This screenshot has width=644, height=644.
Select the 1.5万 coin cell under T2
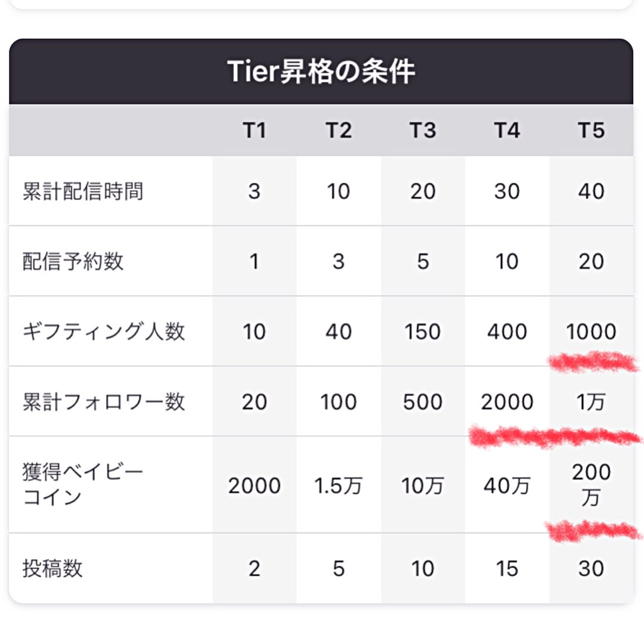point(339,486)
